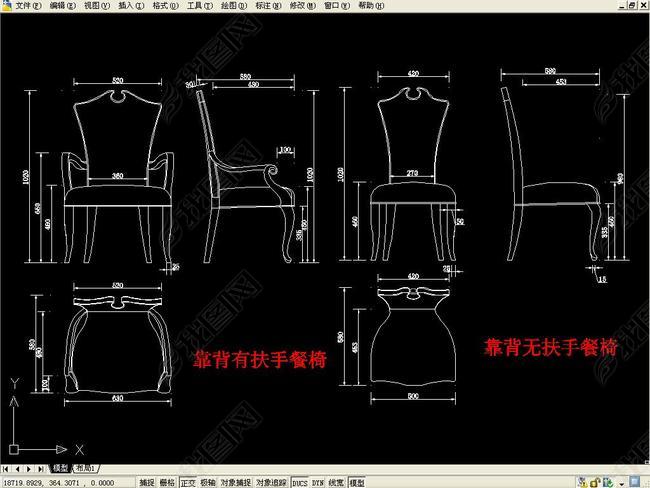
Task: Click the AutoCAD document icon in menu bar
Action: click(x=6, y=6)
